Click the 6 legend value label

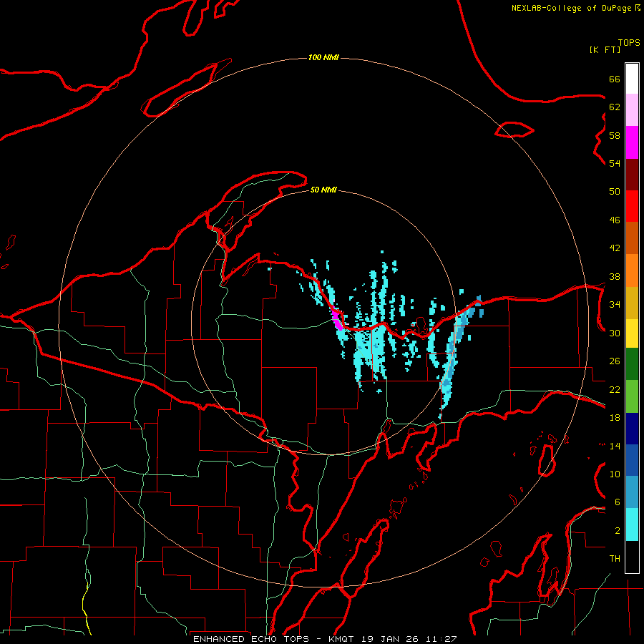click(x=617, y=502)
